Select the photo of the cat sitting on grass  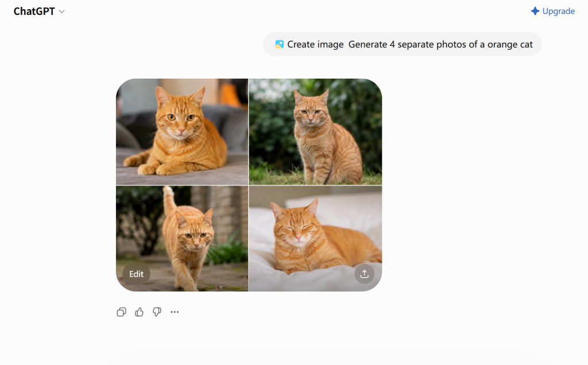pos(315,131)
